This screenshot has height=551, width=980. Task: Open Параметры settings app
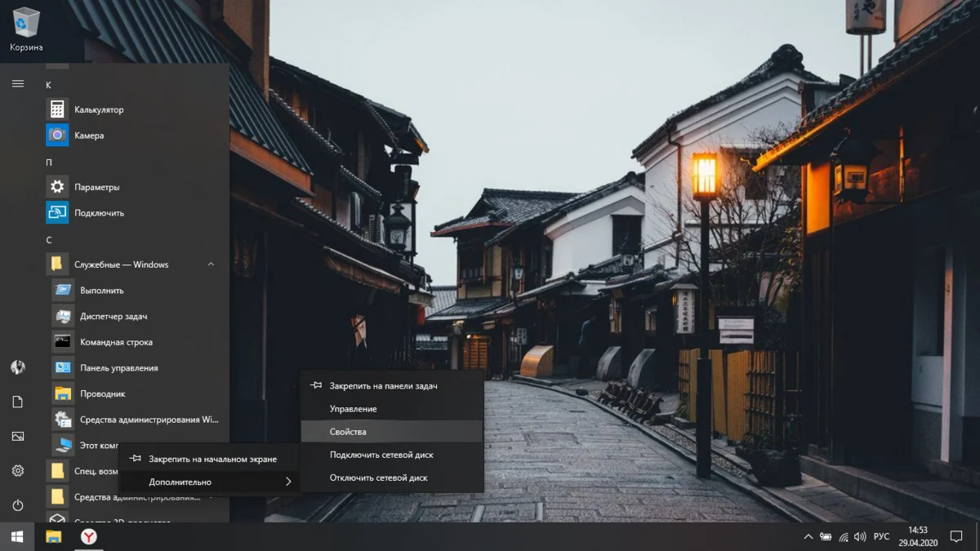point(132,187)
